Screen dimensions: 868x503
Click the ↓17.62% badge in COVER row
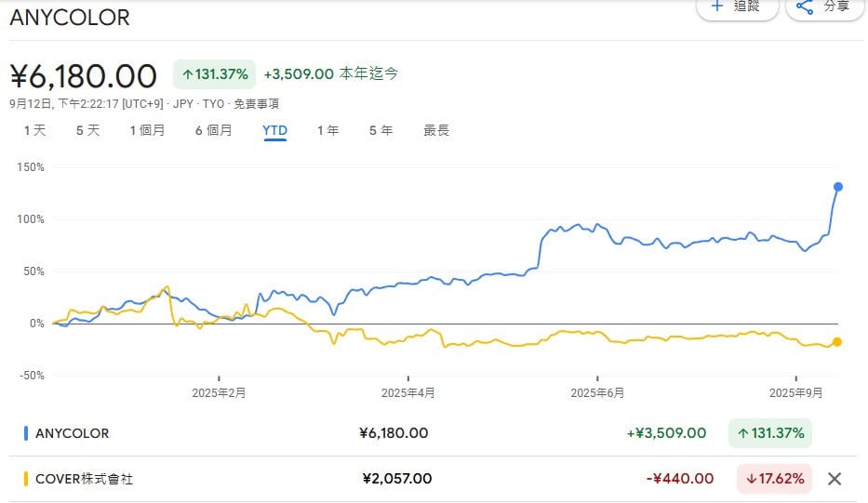(x=774, y=479)
